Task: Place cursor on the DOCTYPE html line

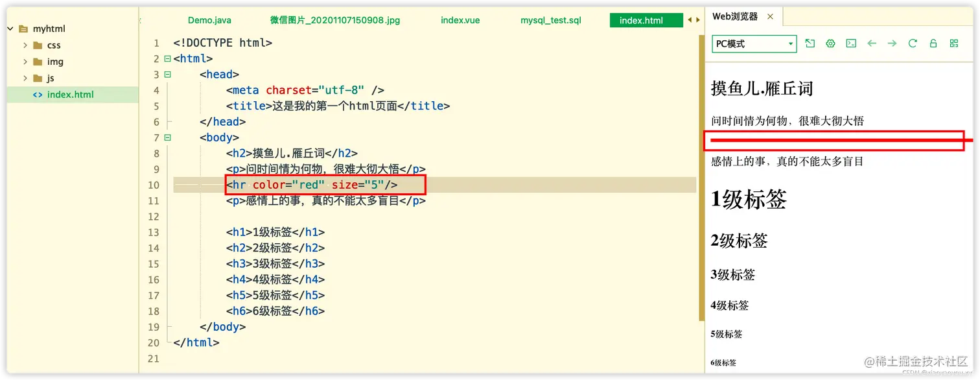Action: click(x=223, y=43)
